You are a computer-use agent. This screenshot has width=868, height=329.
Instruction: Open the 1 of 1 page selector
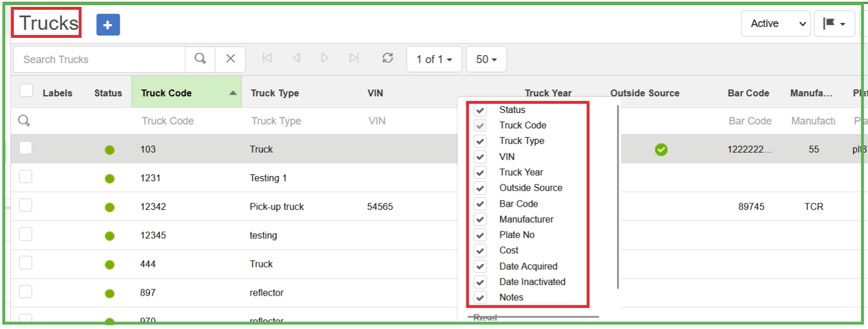click(434, 59)
